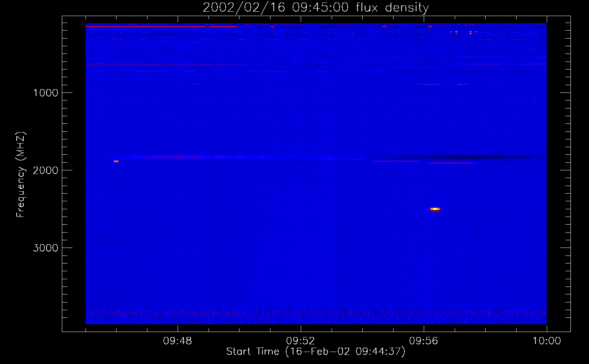This screenshot has height=364, width=589.
Task: Click the small orange spot near 1900 MHz
Action: pyautogui.click(x=116, y=161)
